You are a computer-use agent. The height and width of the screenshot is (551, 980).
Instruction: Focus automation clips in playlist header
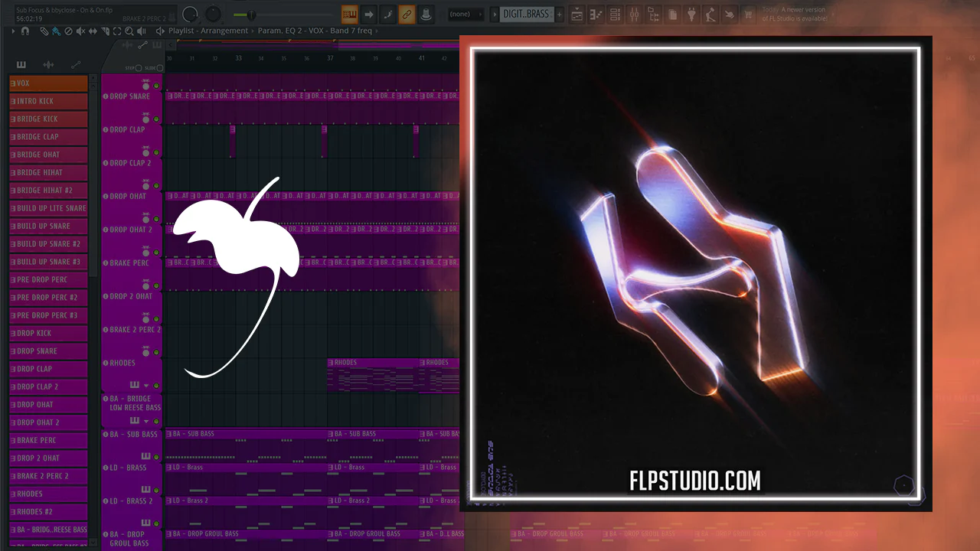[x=142, y=46]
